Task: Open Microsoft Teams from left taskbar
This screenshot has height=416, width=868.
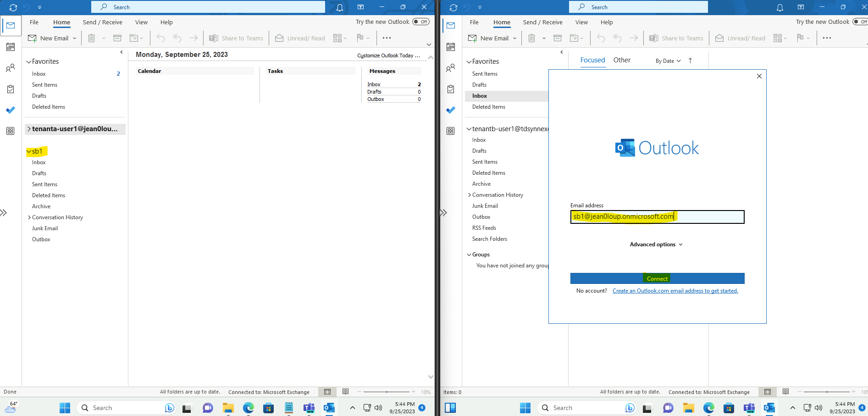Action: (x=309, y=408)
